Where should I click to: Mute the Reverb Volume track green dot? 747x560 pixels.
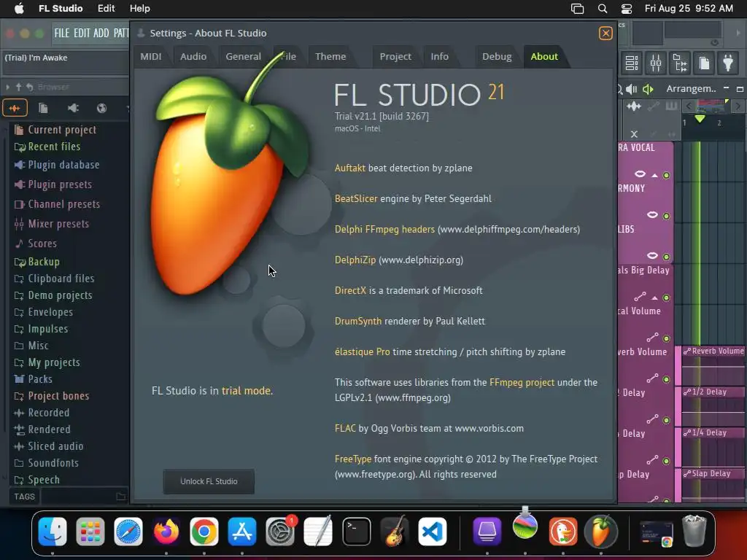click(667, 379)
